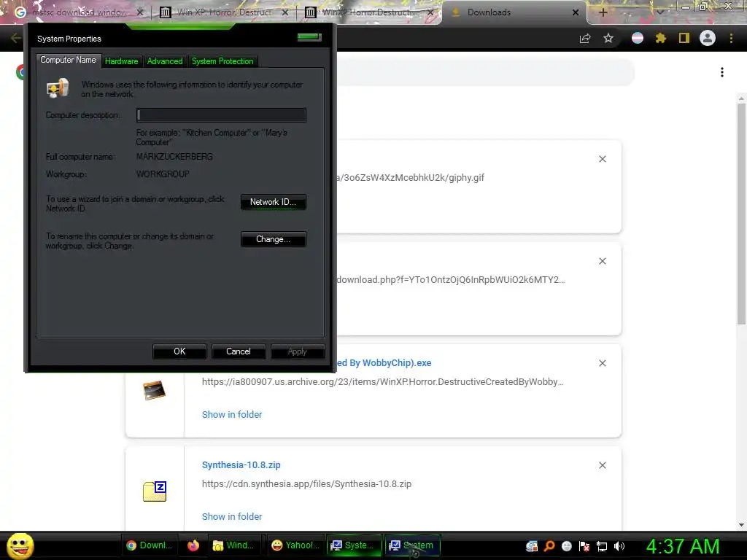Image resolution: width=747 pixels, height=560 pixels.
Task: Click the Computer description text field
Action: click(222, 114)
